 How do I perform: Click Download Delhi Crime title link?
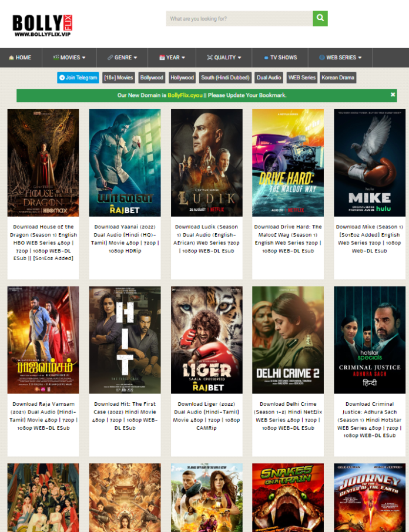point(288,416)
